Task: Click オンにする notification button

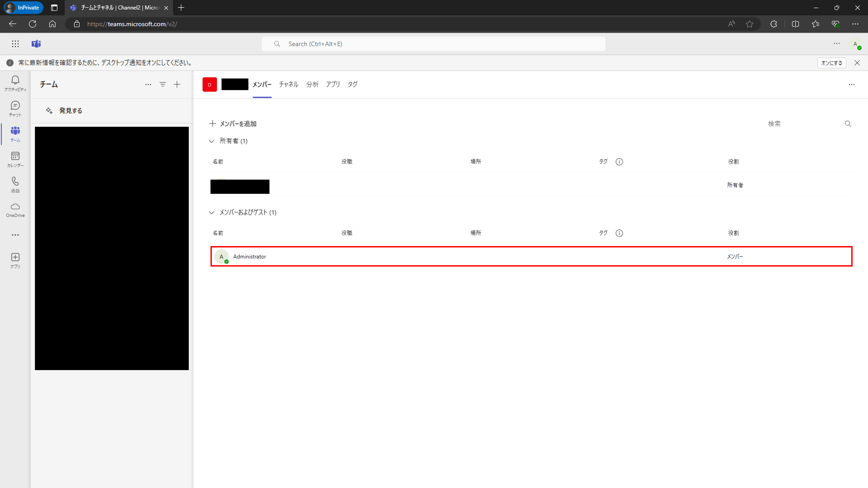Action: pos(831,63)
